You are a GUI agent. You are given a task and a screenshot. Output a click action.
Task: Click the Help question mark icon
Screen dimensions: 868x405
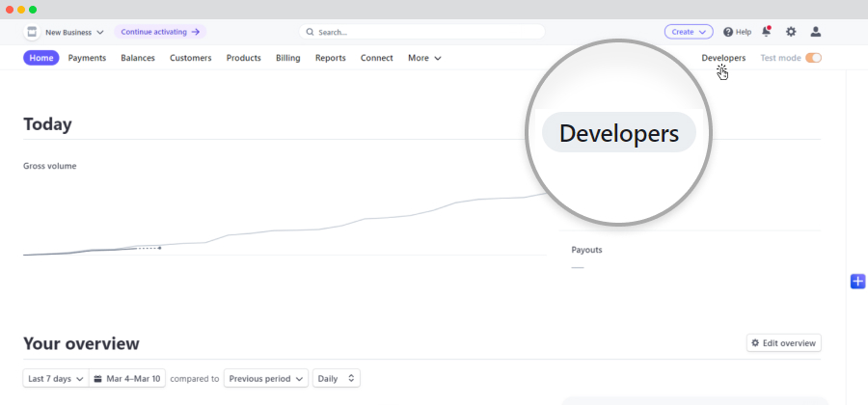click(x=728, y=32)
